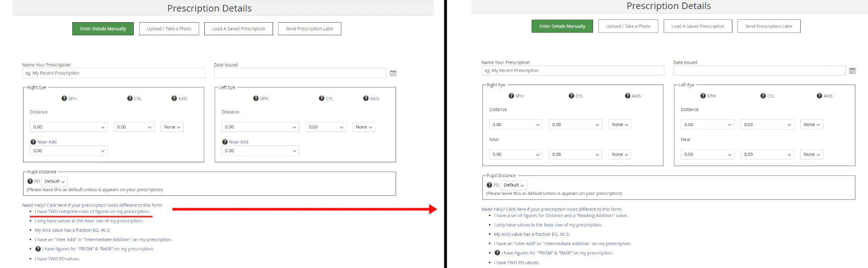The width and height of the screenshot is (868, 268).
Task: Open Left Eye Distance SPH dropdown, left form
Action: pos(260,127)
